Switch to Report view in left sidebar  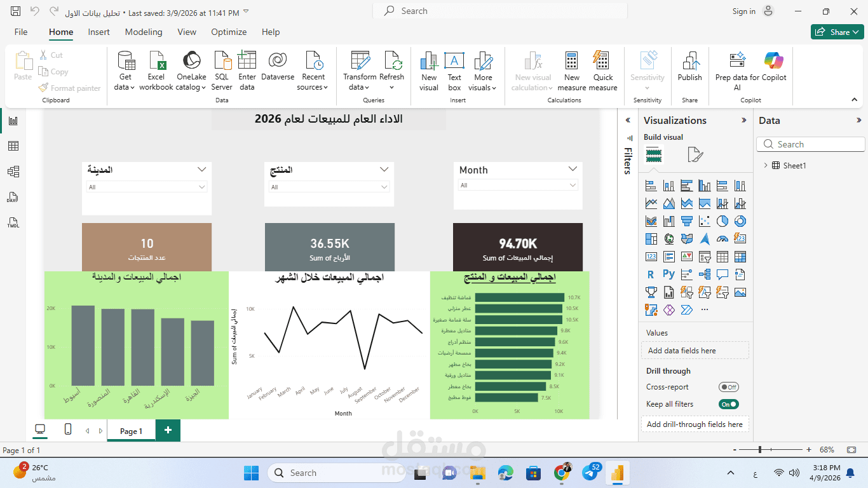point(13,121)
